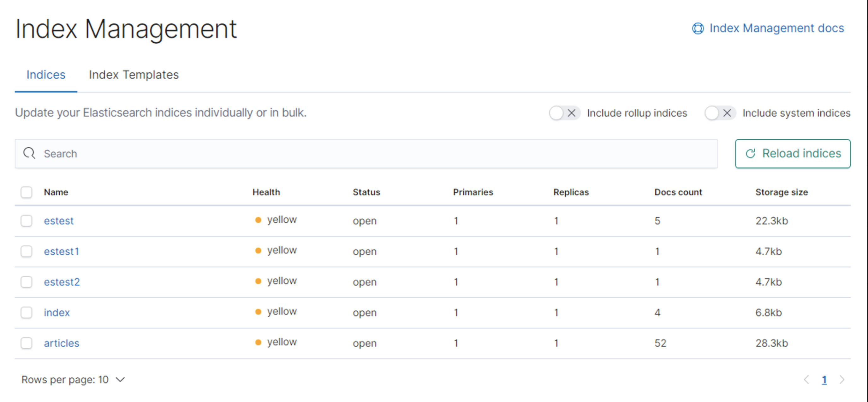
Task: Sort table by Name column header
Action: tap(56, 192)
